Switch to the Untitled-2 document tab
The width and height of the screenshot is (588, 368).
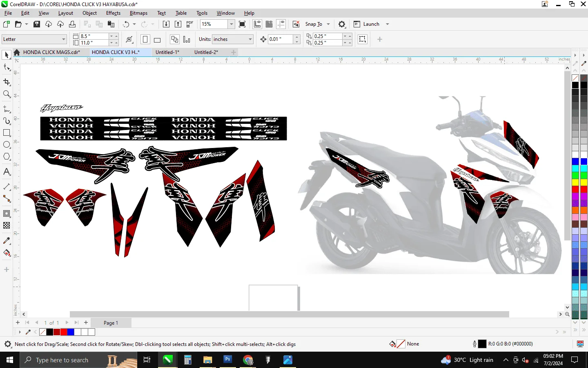(206, 52)
